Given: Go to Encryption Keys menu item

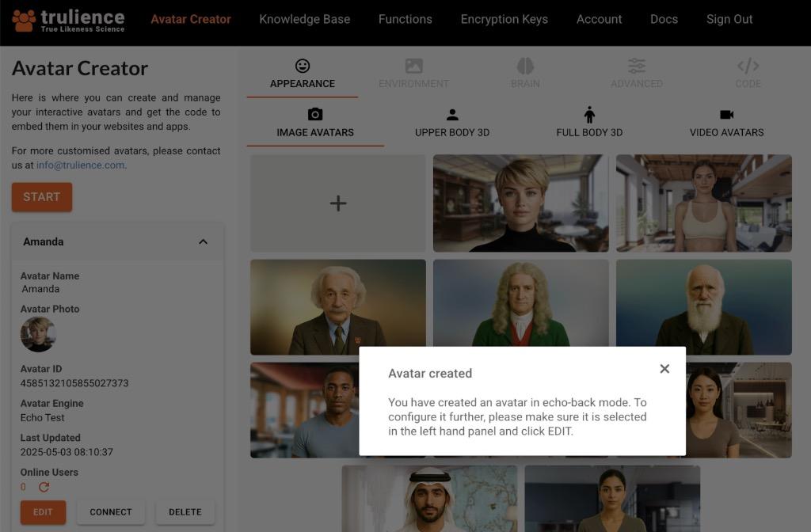Looking at the screenshot, I should (504, 19).
